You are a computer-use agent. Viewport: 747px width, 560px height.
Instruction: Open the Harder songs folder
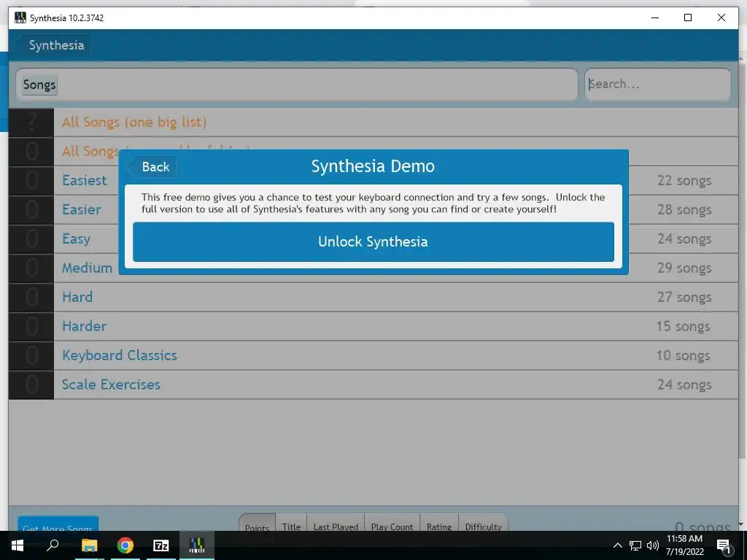[373, 326]
